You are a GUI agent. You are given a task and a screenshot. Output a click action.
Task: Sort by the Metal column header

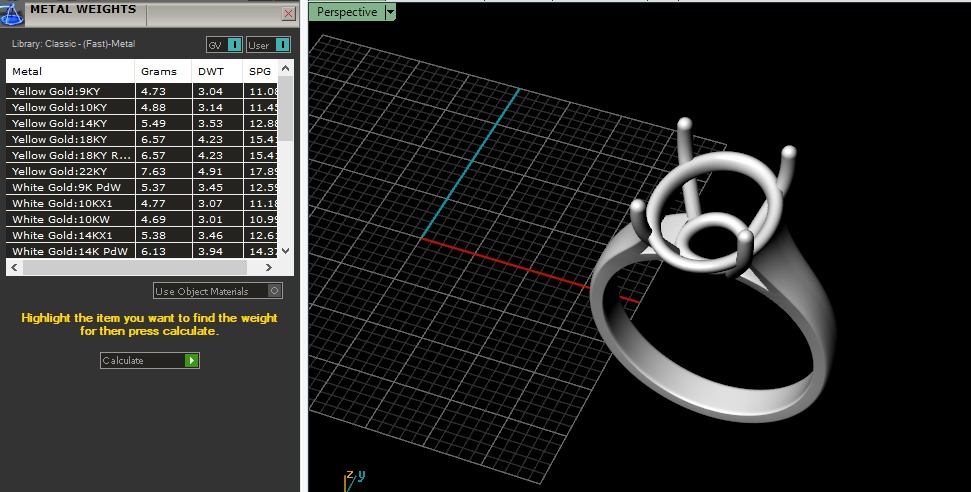70,71
